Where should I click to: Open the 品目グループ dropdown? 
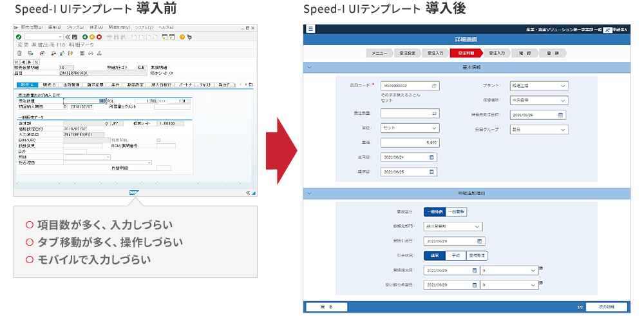539,130
